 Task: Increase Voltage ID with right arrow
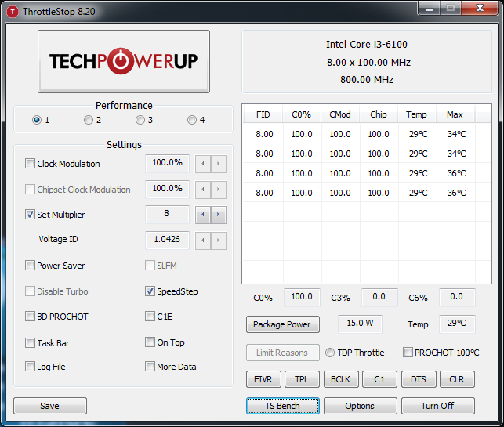[219, 240]
